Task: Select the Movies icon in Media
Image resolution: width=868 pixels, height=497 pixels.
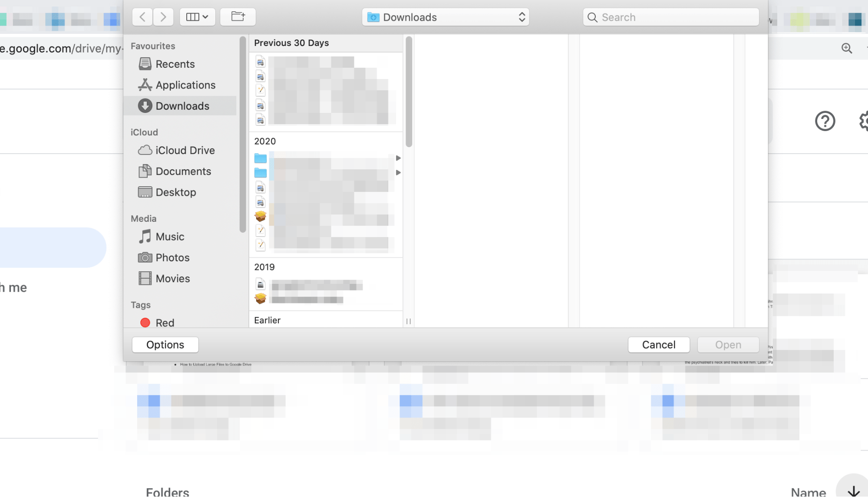Action: point(145,278)
